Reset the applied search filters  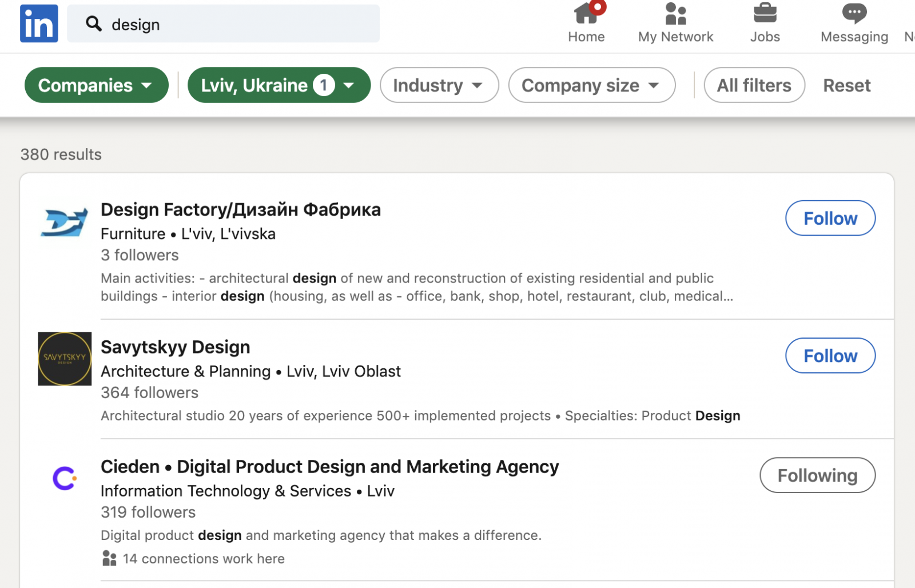846,85
